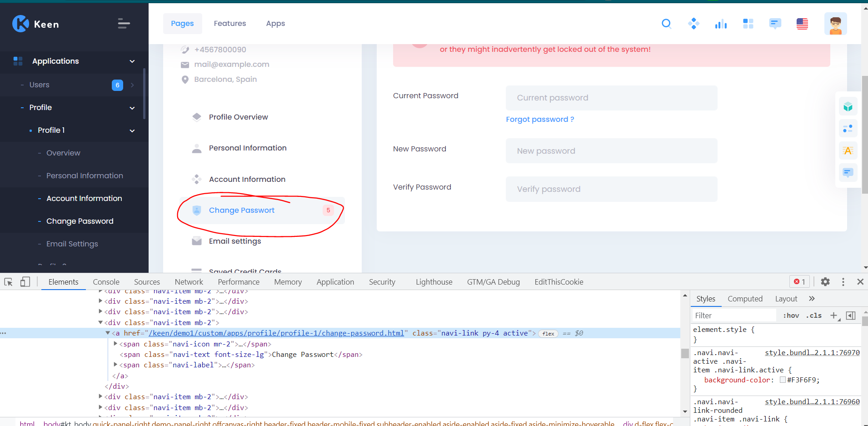Collapse the Profile 1 submenu

(x=131, y=130)
